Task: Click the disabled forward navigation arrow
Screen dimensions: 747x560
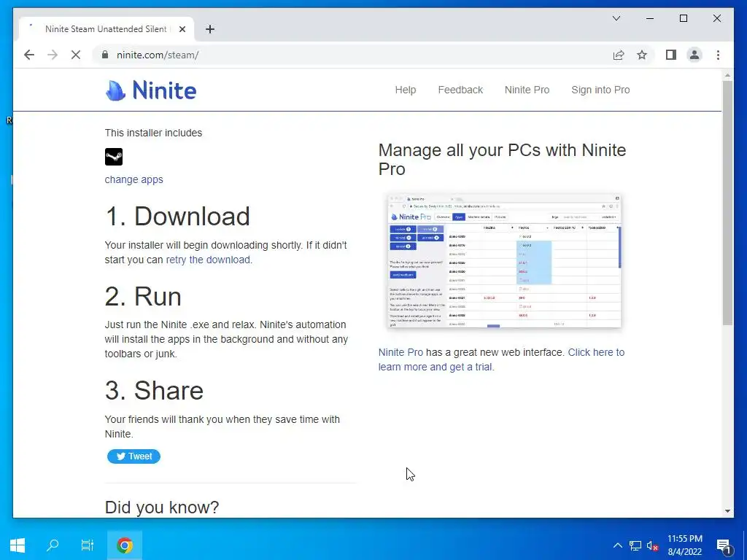Action: [53, 55]
